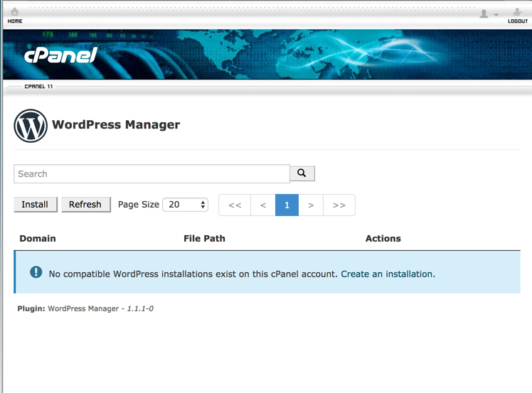Click the WordPress logo icon
This screenshot has height=393, width=532.
coord(31,126)
